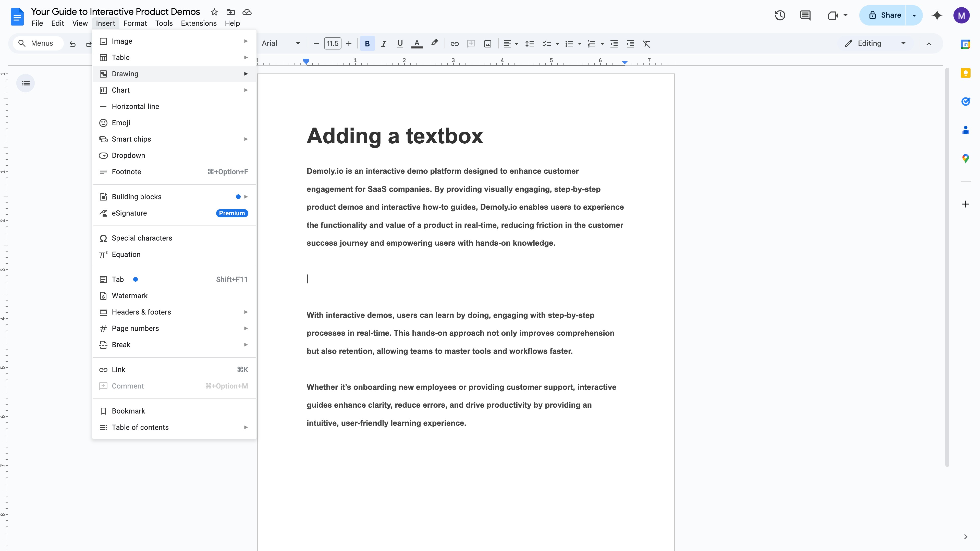
Task: Decrease paragraph indent
Action: [614, 44]
